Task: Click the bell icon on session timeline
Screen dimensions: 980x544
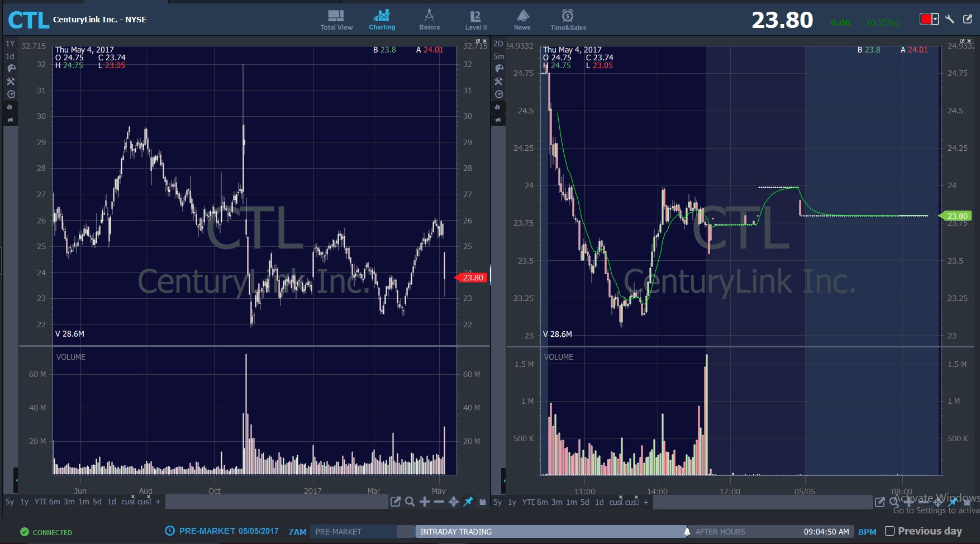Action: coord(687,532)
